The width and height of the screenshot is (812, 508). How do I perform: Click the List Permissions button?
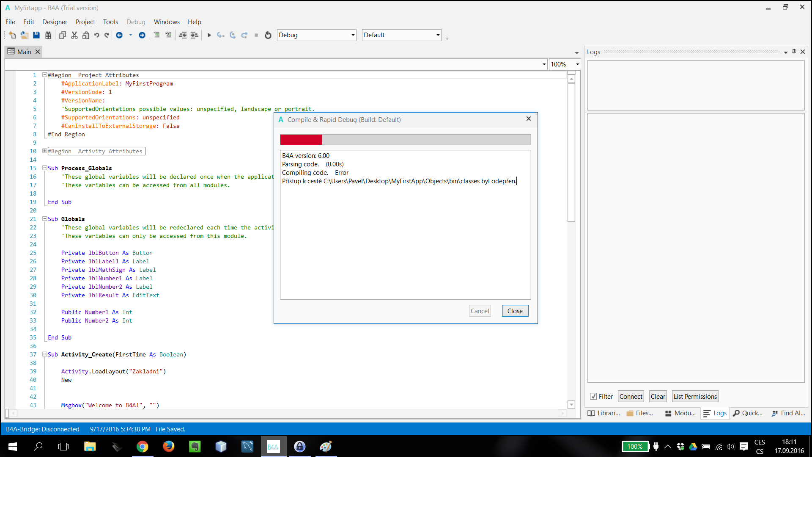tap(695, 396)
